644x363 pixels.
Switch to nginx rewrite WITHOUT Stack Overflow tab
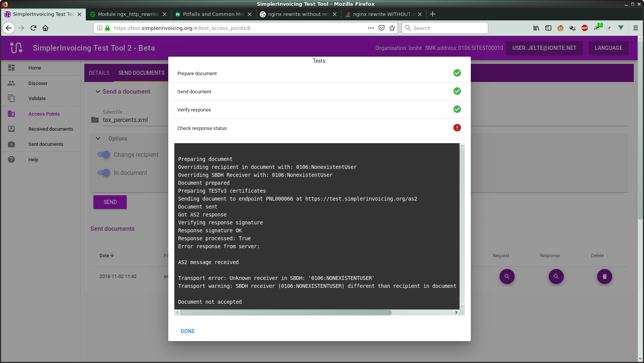383,14
